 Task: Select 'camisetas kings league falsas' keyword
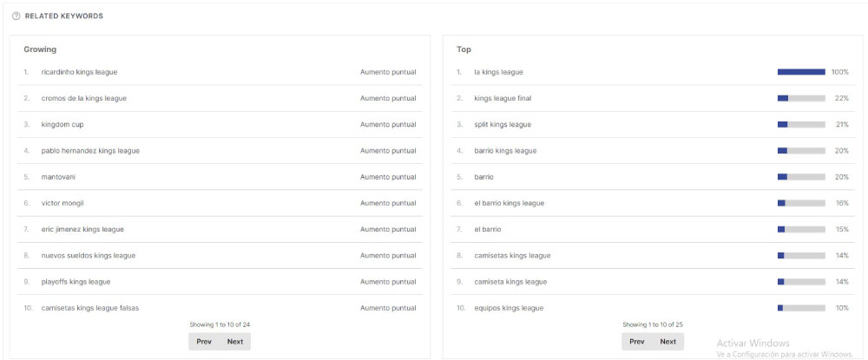pos(89,308)
